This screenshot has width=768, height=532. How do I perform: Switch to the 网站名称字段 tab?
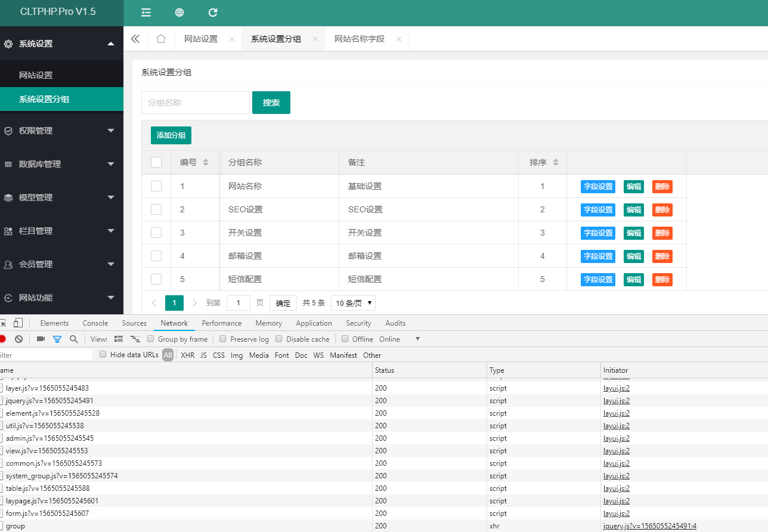(360, 39)
